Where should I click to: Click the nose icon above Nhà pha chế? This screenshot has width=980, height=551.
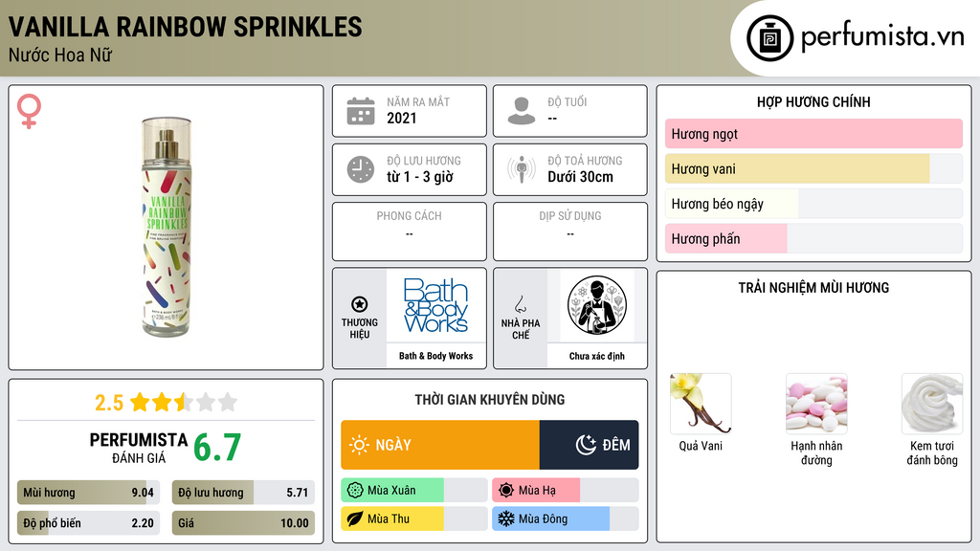520,304
